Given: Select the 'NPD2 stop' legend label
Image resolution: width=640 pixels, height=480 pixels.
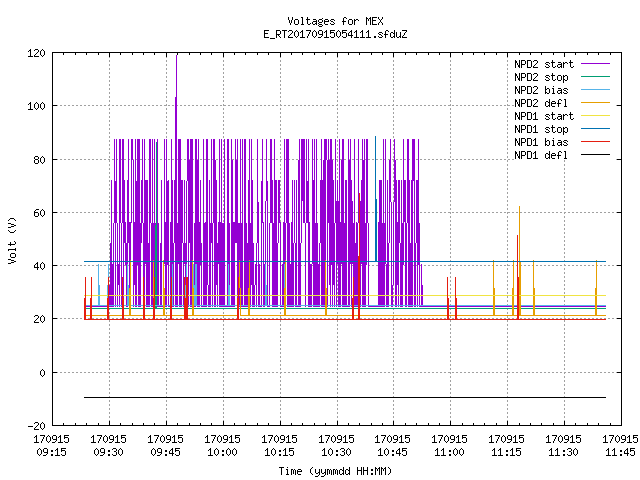Looking at the screenshot, I should click(541, 77).
